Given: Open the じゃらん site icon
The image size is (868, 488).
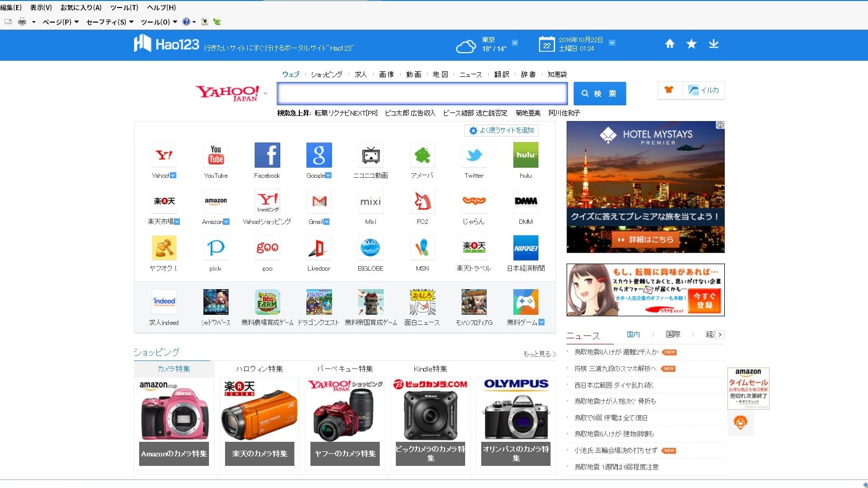Looking at the screenshot, I should click(474, 201).
